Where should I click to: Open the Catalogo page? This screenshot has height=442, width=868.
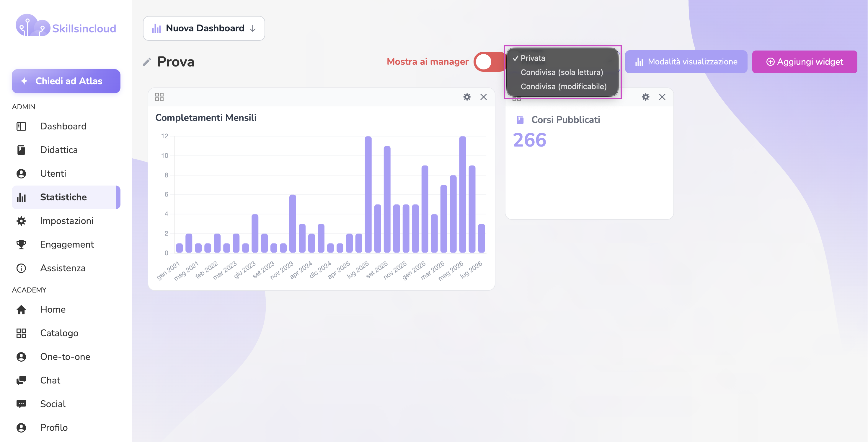point(66,333)
